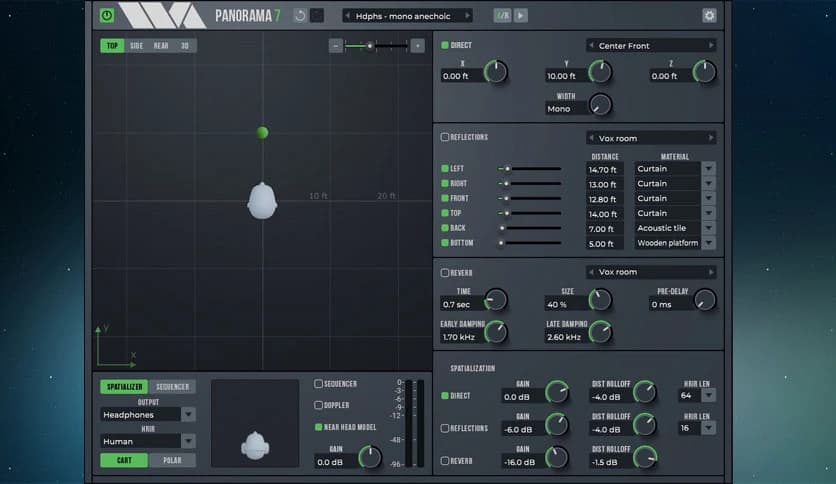Choose Cart coordinate mode
Image resolution: width=836 pixels, height=484 pixels.
(x=124, y=460)
